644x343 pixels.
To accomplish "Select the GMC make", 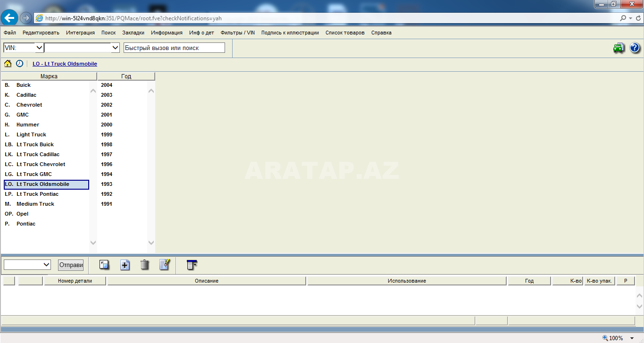I will pos(46,115).
